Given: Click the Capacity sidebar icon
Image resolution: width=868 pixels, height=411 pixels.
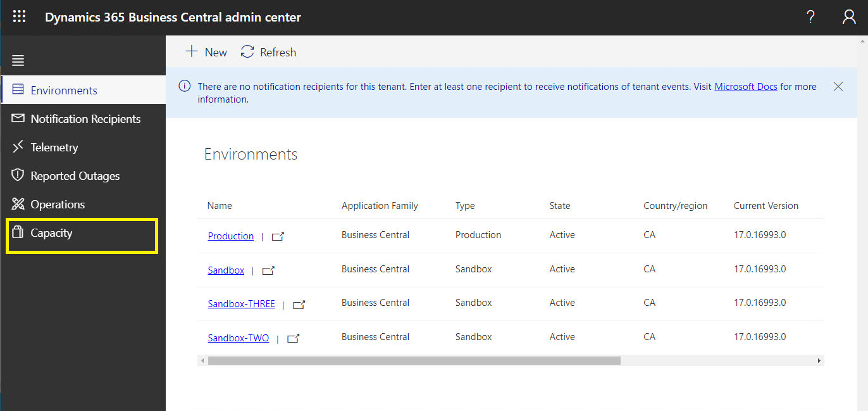Looking at the screenshot, I should [x=18, y=232].
